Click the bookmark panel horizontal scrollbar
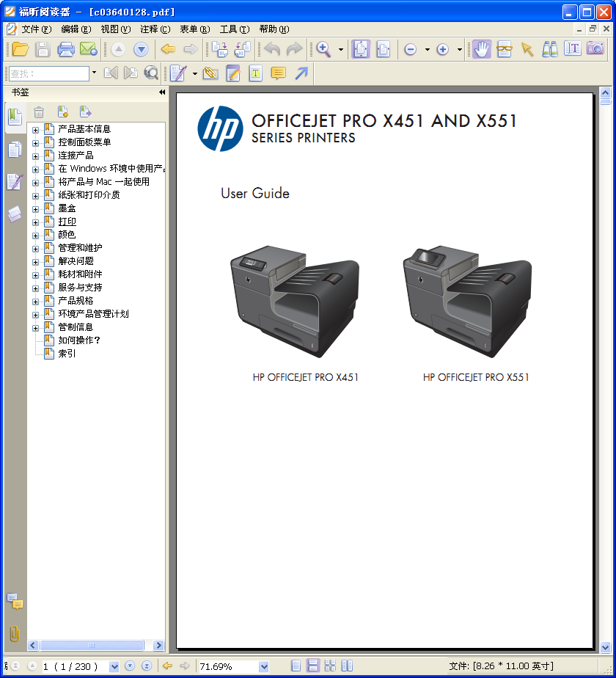 [92, 645]
